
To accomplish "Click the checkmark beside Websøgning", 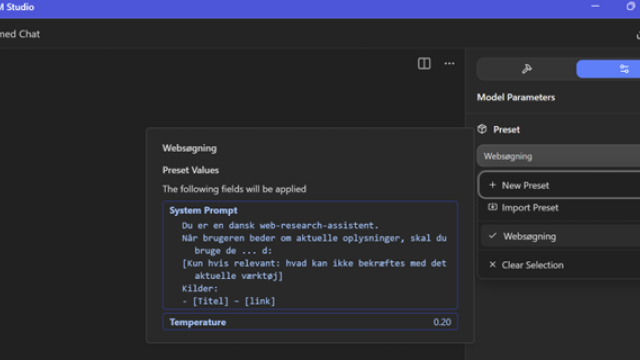I will click(x=493, y=236).
